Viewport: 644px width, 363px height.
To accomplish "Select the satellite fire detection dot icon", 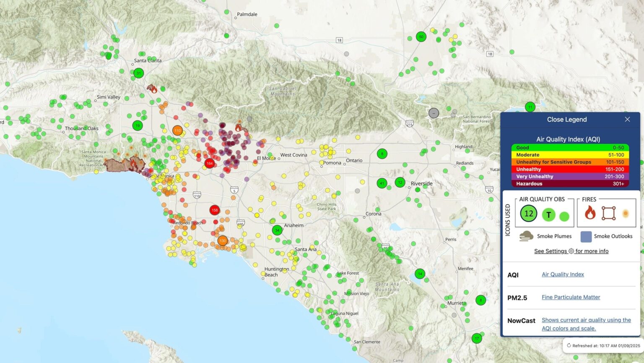I will [625, 213].
